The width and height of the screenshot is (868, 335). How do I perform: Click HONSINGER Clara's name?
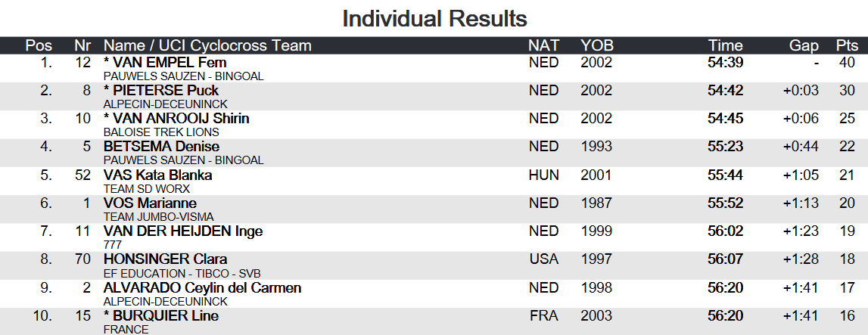(165, 259)
